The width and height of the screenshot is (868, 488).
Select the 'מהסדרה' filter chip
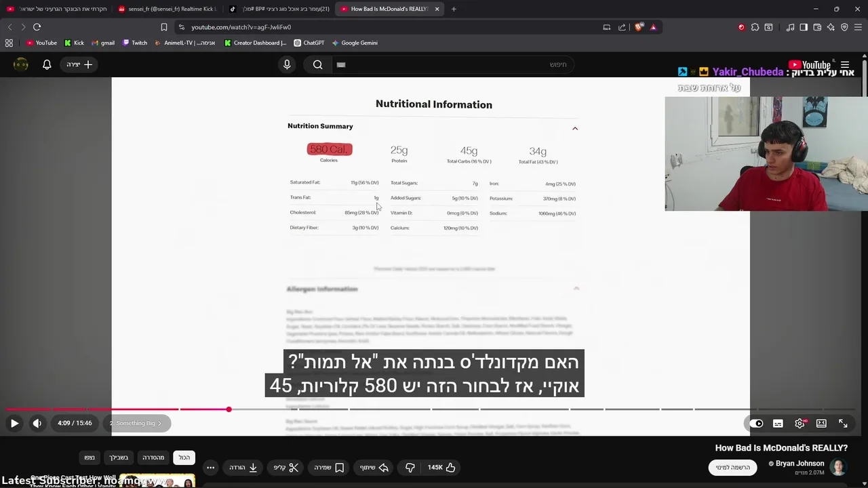pyautogui.click(x=153, y=457)
